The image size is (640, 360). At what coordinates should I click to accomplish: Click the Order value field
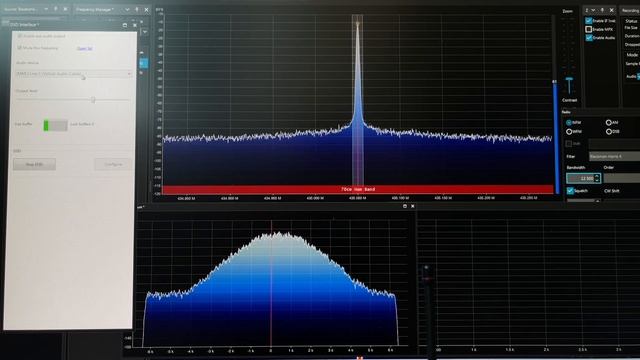coord(622,178)
